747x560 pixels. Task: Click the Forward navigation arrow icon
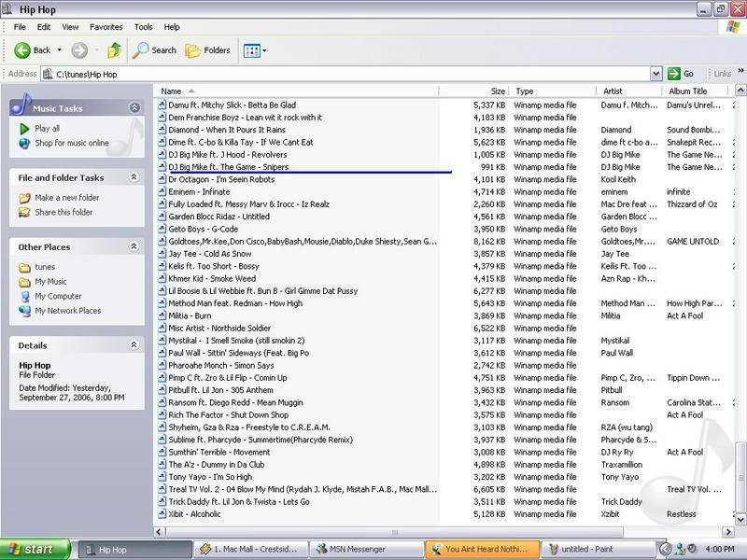79,50
